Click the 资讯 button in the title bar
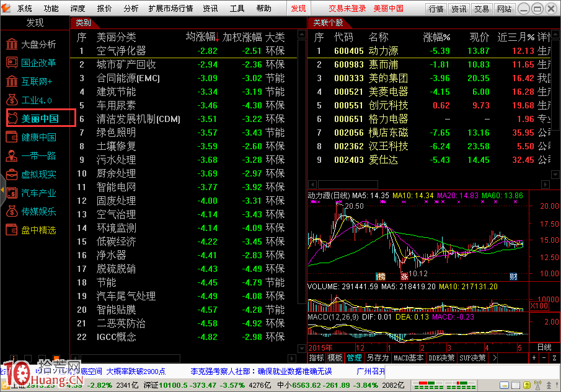The width and height of the screenshot is (561, 392). [459, 9]
